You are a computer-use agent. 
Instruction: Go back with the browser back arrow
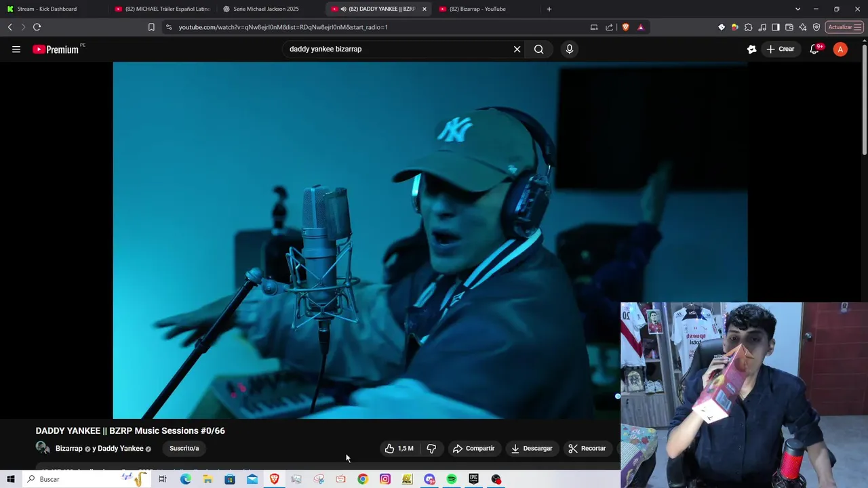click(10, 27)
